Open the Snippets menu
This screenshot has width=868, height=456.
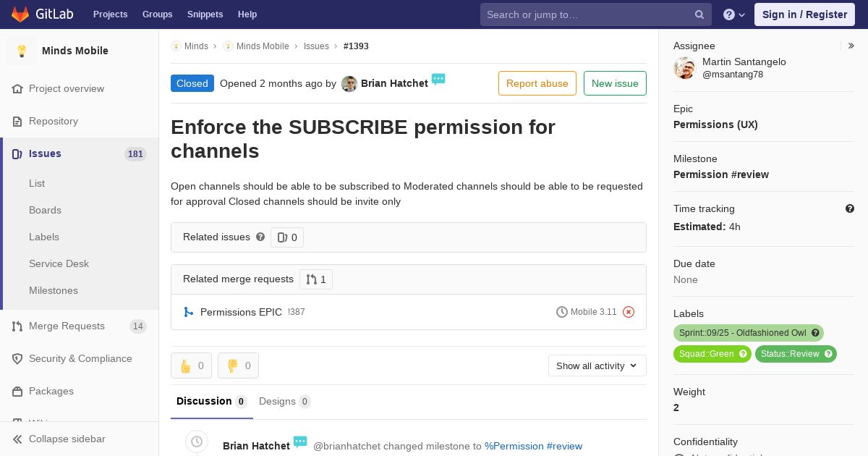[x=205, y=14]
